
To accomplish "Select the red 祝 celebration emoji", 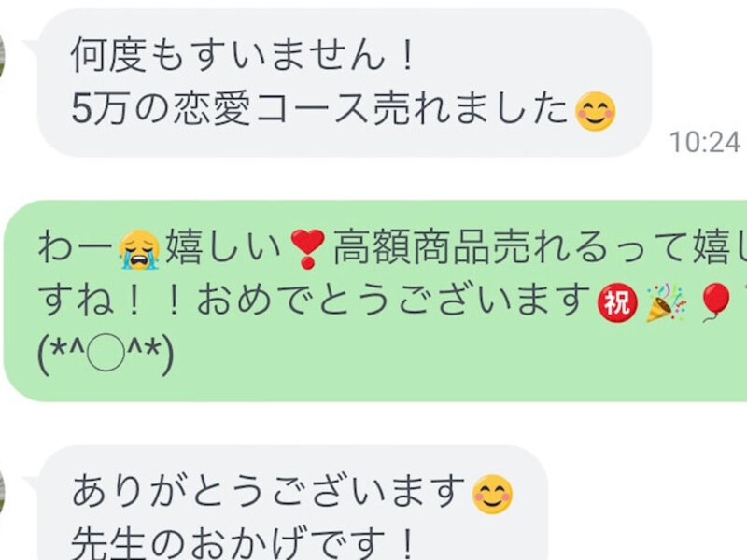I will [x=617, y=302].
